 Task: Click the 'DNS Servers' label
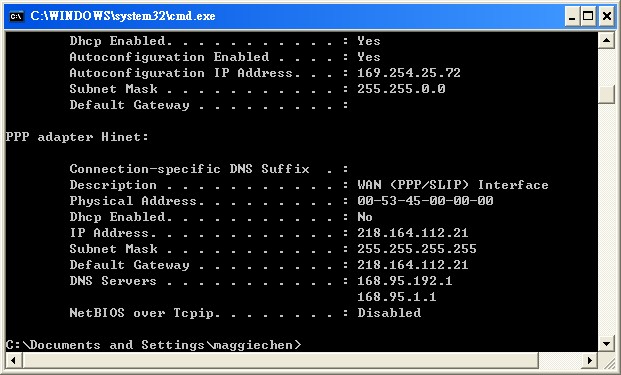tap(113, 281)
